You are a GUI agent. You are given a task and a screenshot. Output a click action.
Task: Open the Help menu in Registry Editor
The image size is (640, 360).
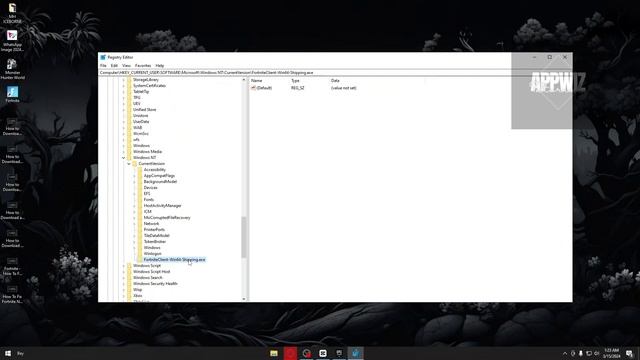point(160,66)
